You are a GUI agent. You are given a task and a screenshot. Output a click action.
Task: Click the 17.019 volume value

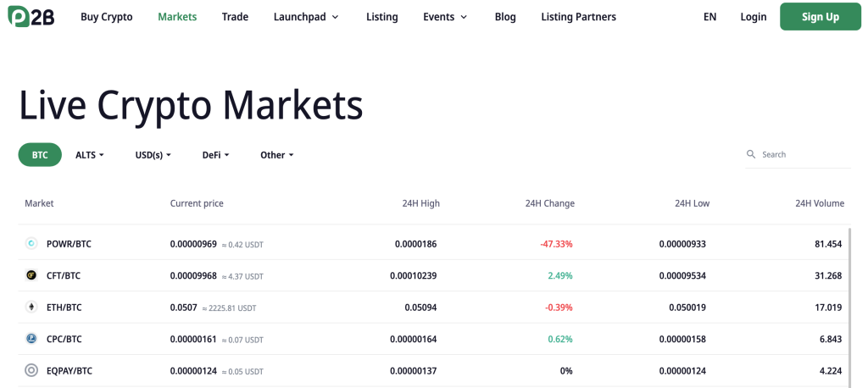(828, 308)
